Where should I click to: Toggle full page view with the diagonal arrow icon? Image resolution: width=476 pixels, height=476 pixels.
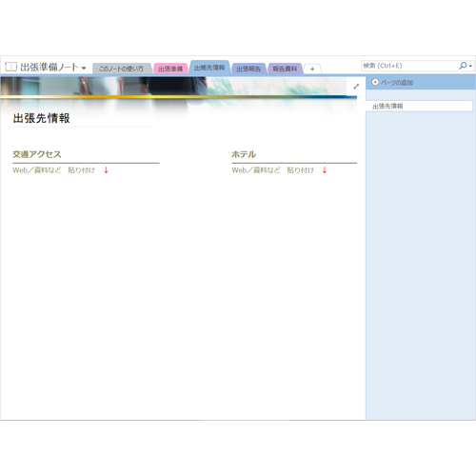pyautogui.click(x=356, y=87)
